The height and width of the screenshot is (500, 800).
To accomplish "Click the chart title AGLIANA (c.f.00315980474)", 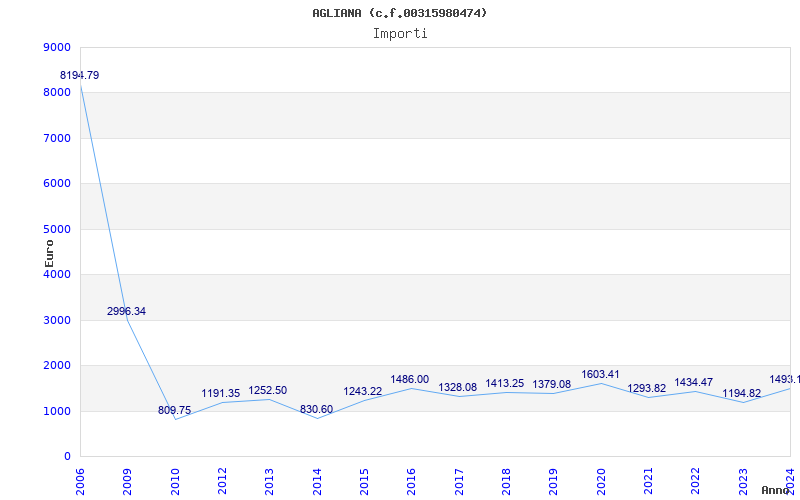I will point(399,13).
